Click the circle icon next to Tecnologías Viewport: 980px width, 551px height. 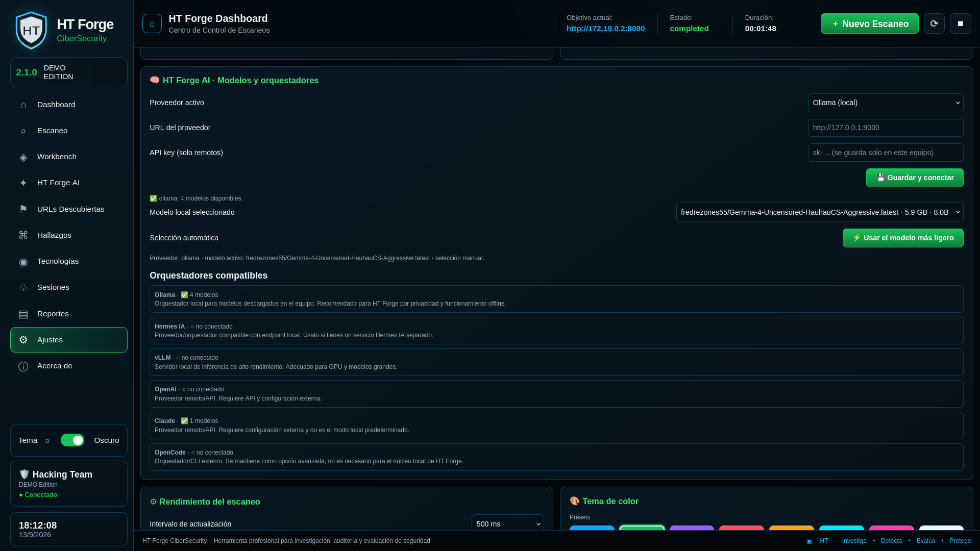click(x=23, y=262)
